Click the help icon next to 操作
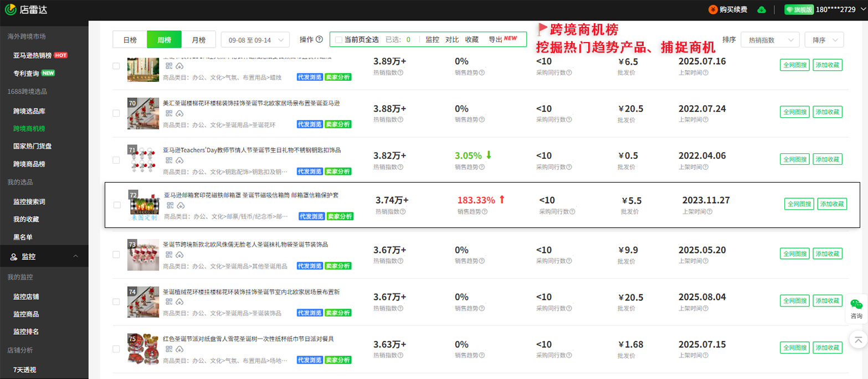 click(319, 39)
